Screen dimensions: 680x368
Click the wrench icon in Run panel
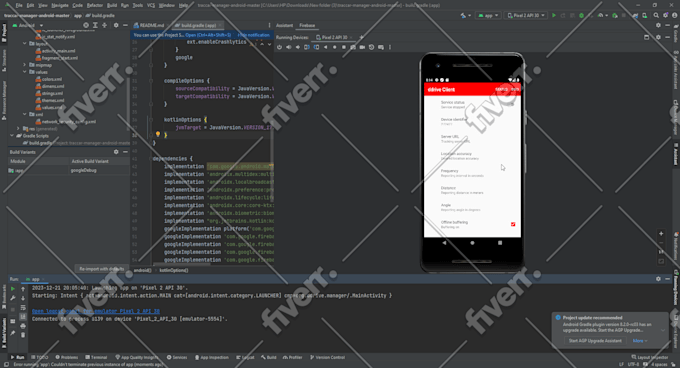coord(13,298)
